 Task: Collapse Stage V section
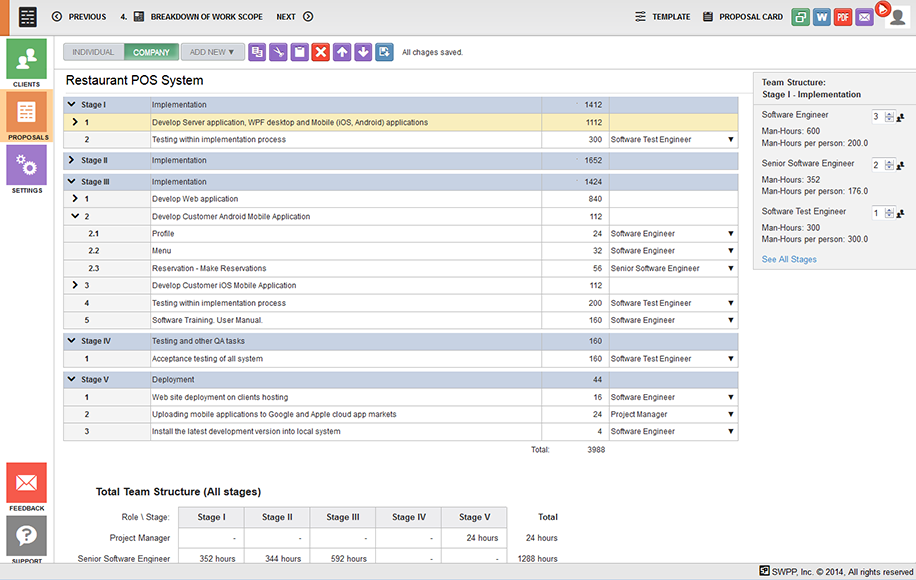tap(71, 379)
